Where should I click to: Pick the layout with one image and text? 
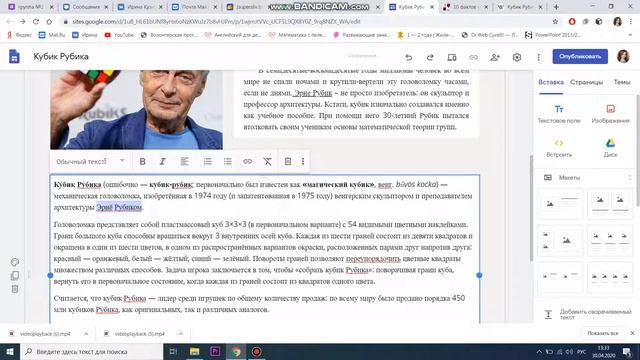560,203
